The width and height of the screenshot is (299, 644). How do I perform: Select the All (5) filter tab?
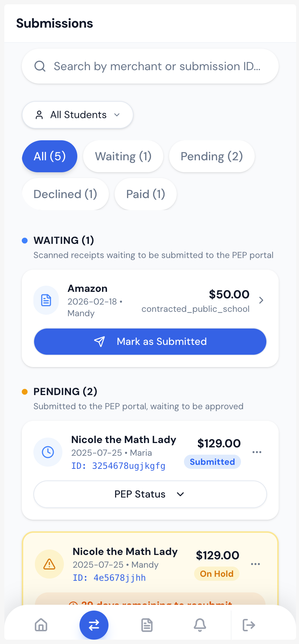pyautogui.click(x=50, y=156)
